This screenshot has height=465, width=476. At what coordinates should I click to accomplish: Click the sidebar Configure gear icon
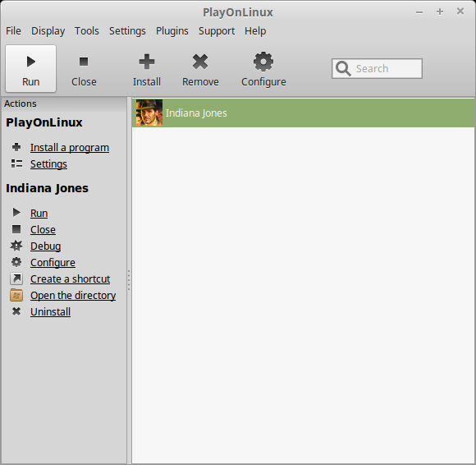16,262
